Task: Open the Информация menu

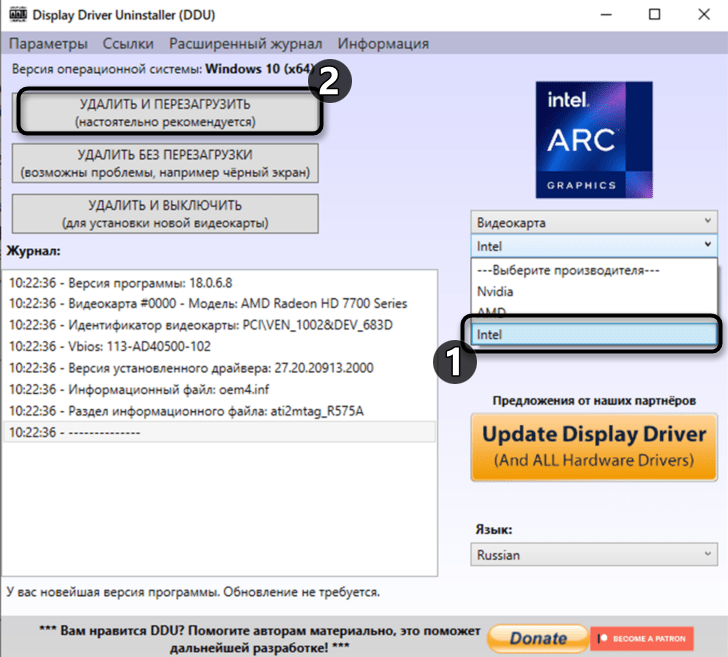Action: click(x=383, y=44)
